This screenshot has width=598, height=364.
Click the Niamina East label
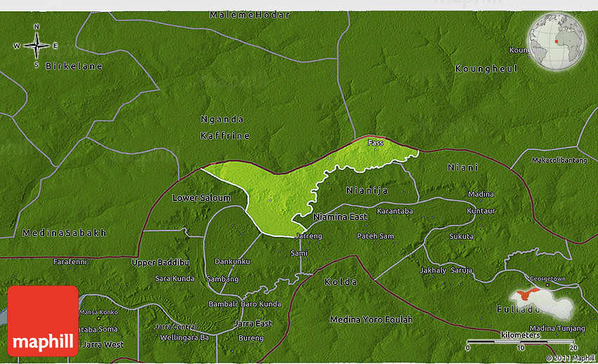tap(340, 217)
